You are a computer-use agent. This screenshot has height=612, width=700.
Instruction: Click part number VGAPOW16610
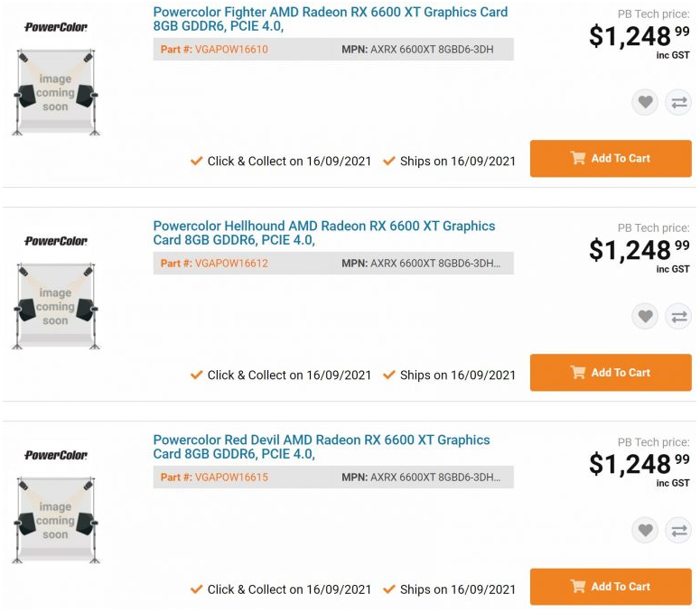[x=231, y=50]
